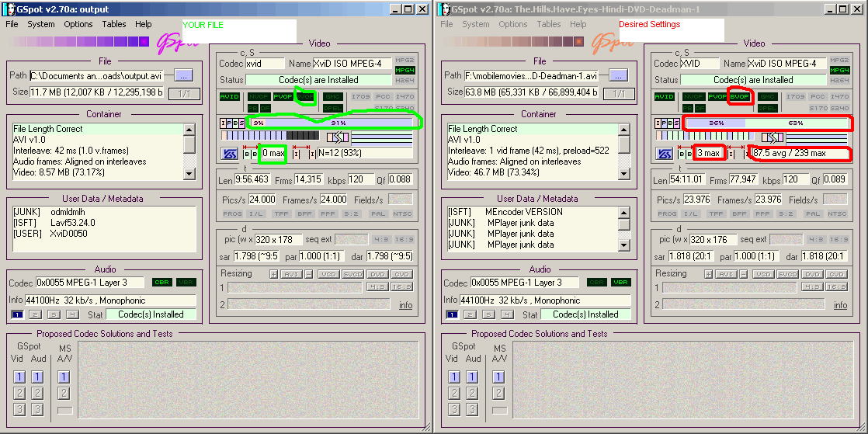Click the plus resize button in output window

click(273, 275)
